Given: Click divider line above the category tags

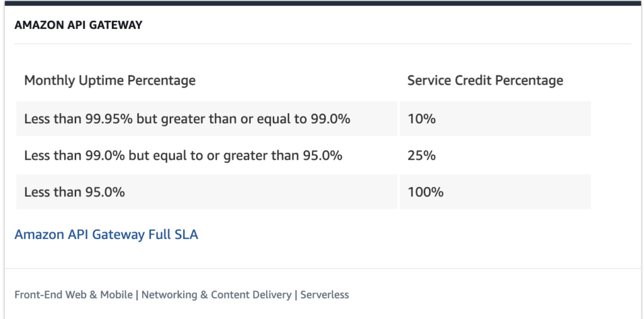Looking at the screenshot, I should point(322,269).
